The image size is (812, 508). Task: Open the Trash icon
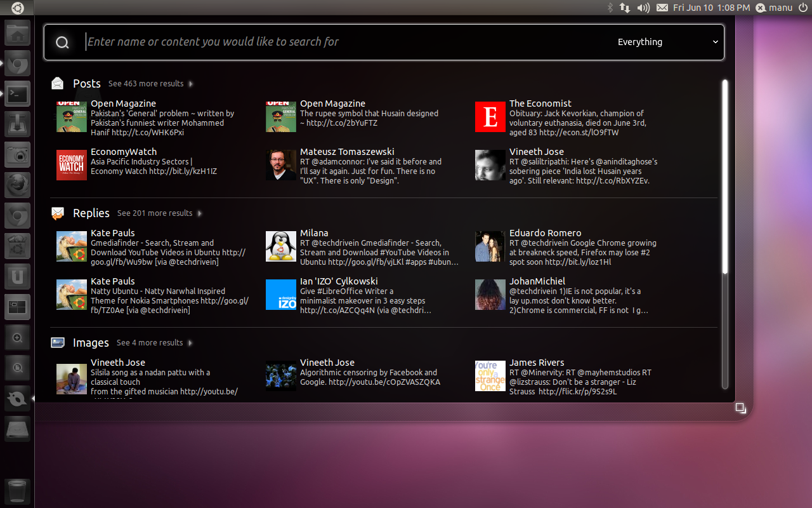click(x=18, y=491)
